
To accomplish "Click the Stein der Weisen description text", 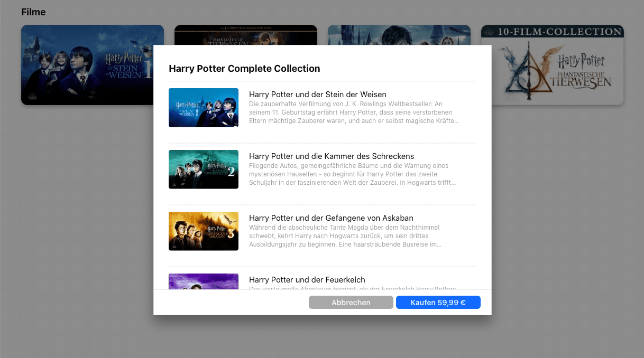I will [353, 112].
